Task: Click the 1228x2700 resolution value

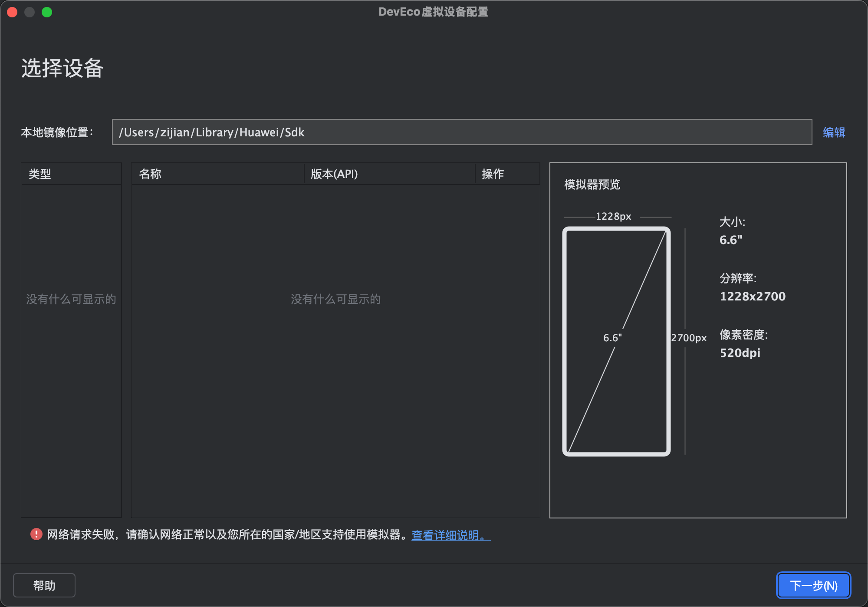Action: pos(753,297)
